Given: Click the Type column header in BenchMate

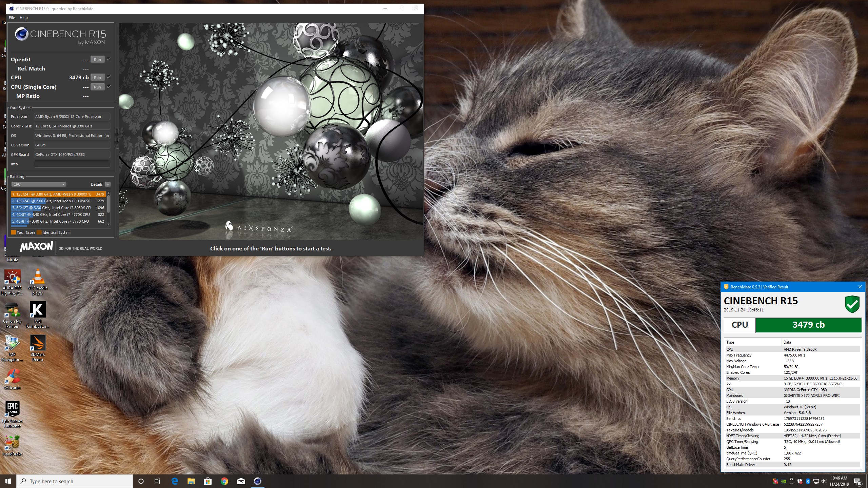Looking at the screenshot, I should [x=753, y=342].
